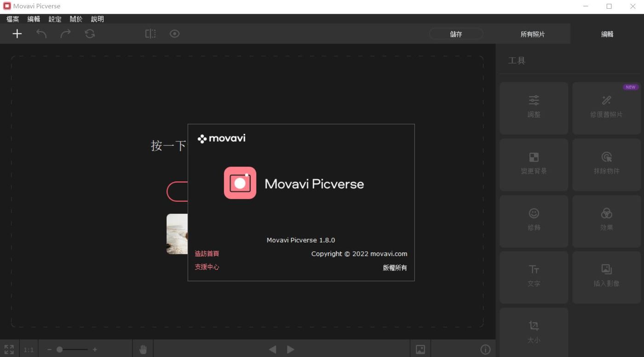The image size is (644, 357).
Task: Open the 大小 crop and size tool
Action: tap(534, 332)
